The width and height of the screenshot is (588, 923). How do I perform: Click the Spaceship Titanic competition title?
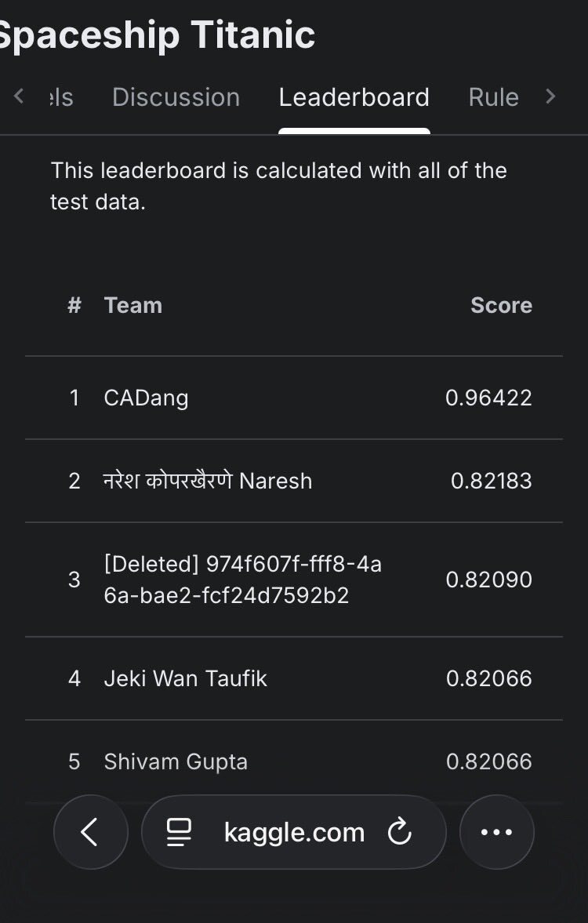coord(157,35)
